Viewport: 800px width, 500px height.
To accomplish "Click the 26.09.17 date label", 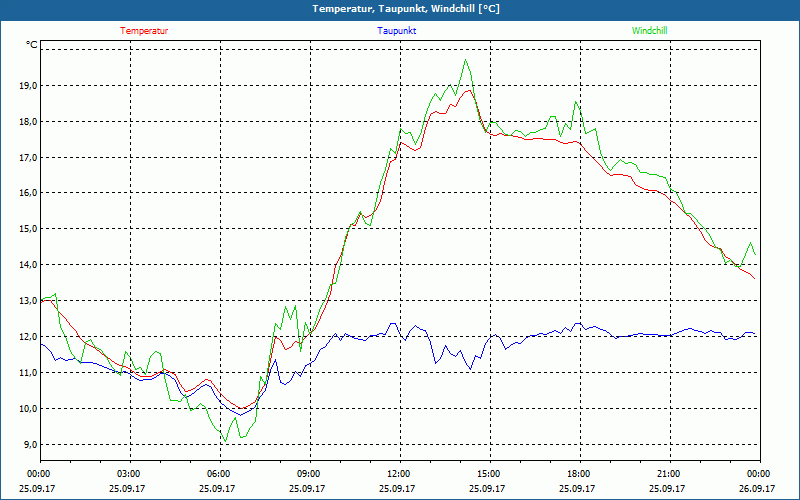I will (x=758, y=488).
